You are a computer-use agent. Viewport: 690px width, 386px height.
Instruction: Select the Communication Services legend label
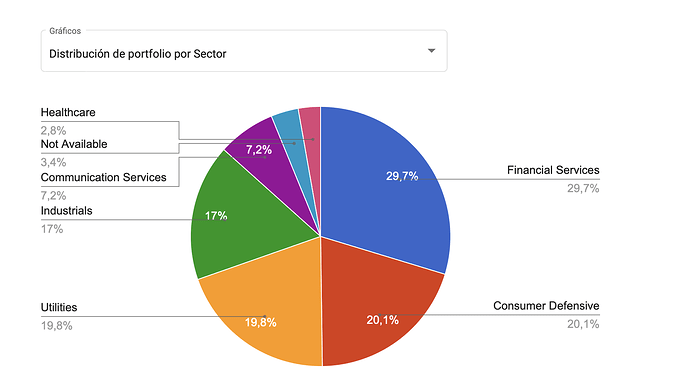pyautogui.click(x=103, y=177)
